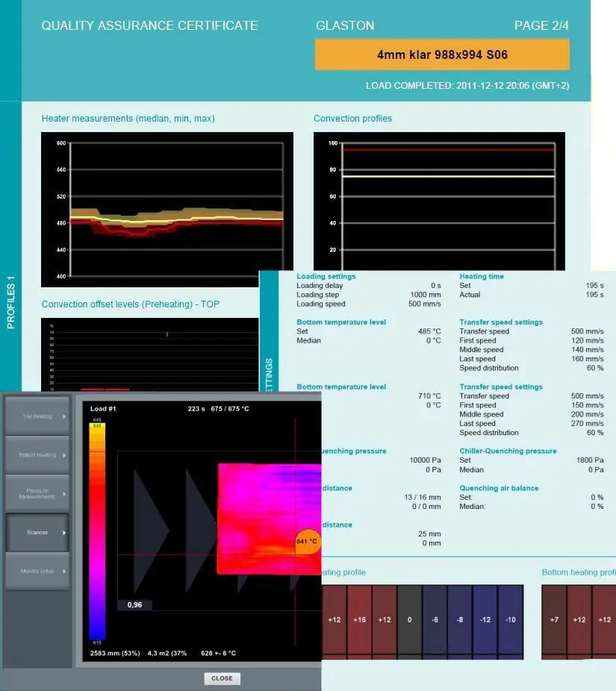Click the '1000 mm' loading step value
This screenshot has height=691, width=616.
[x=425, y=295]
